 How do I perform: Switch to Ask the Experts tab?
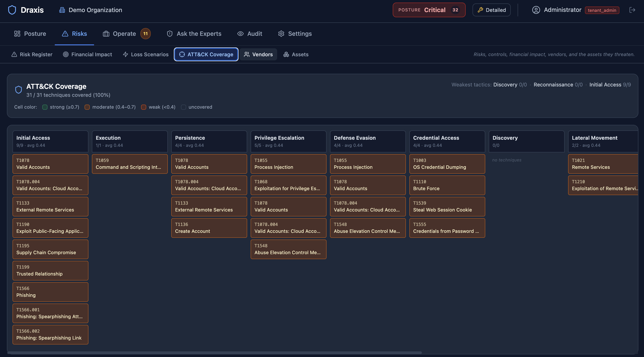194,34
